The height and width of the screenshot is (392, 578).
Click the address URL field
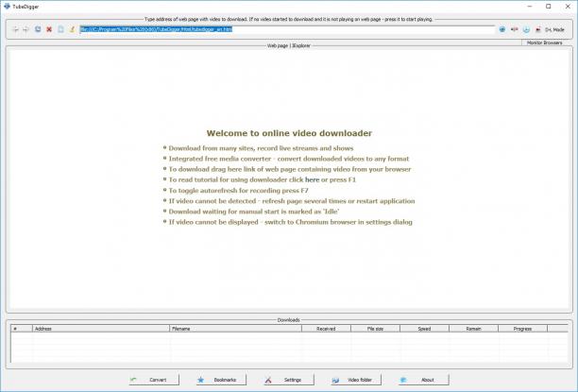[287, 29]
